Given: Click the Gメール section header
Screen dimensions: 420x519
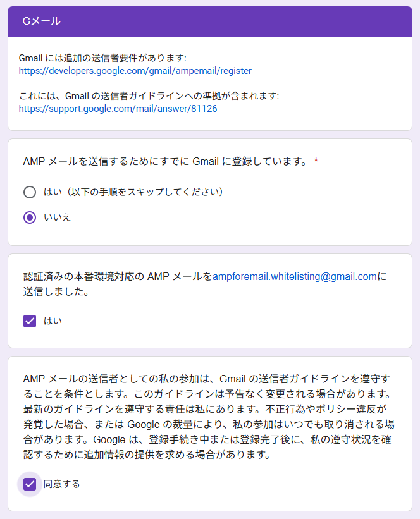Looking at the screenshot, I should 210,21.
